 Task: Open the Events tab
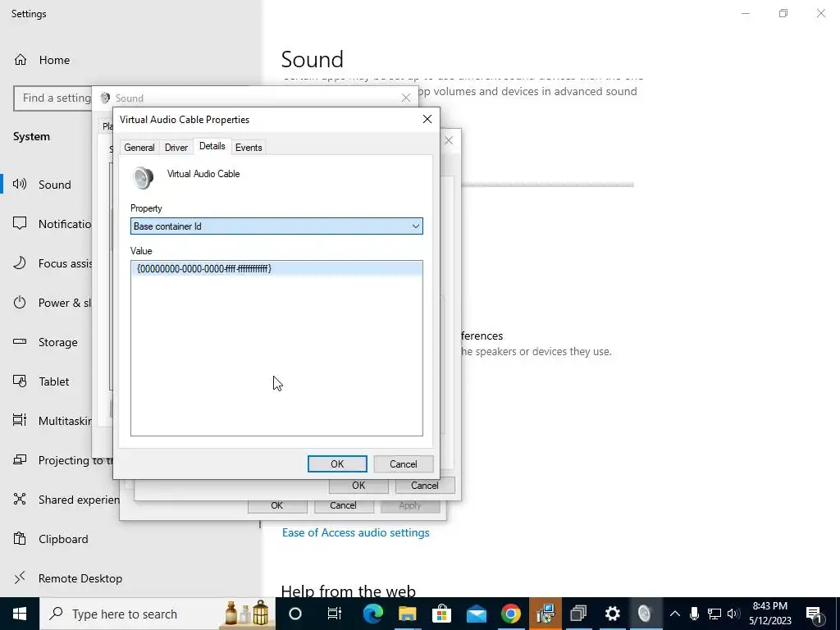[x=249, y=148]
